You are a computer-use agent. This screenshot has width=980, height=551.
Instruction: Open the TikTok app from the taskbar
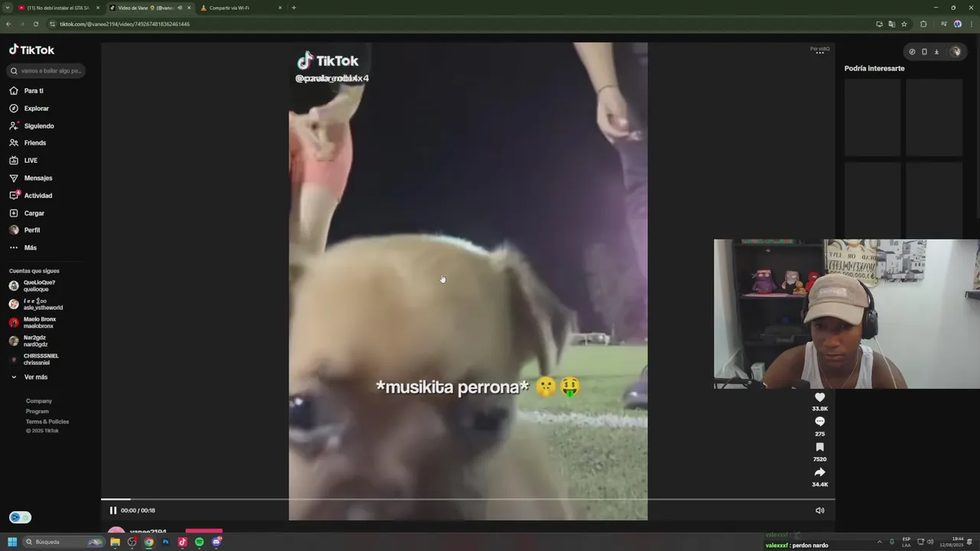click(182, 542)
